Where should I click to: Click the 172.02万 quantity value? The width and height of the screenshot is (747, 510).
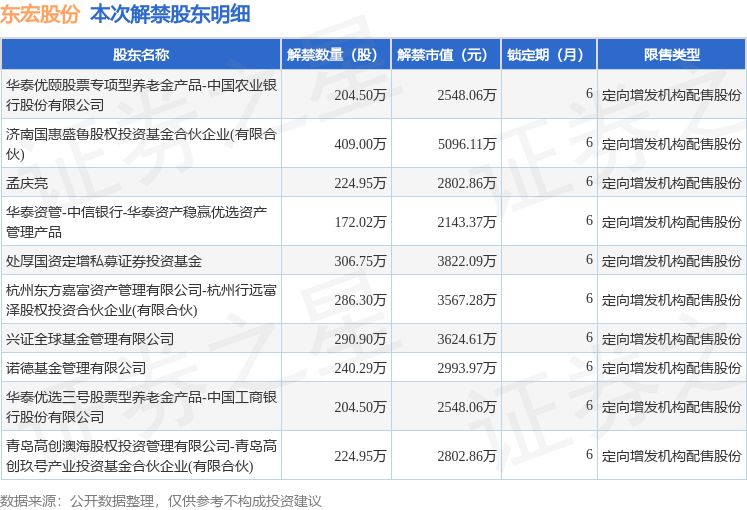tap(360, 222)
